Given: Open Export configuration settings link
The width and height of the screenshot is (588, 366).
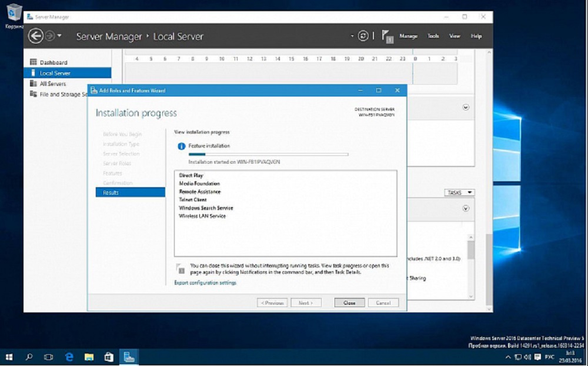Looking at the screenshot, I should click(205, 282).
